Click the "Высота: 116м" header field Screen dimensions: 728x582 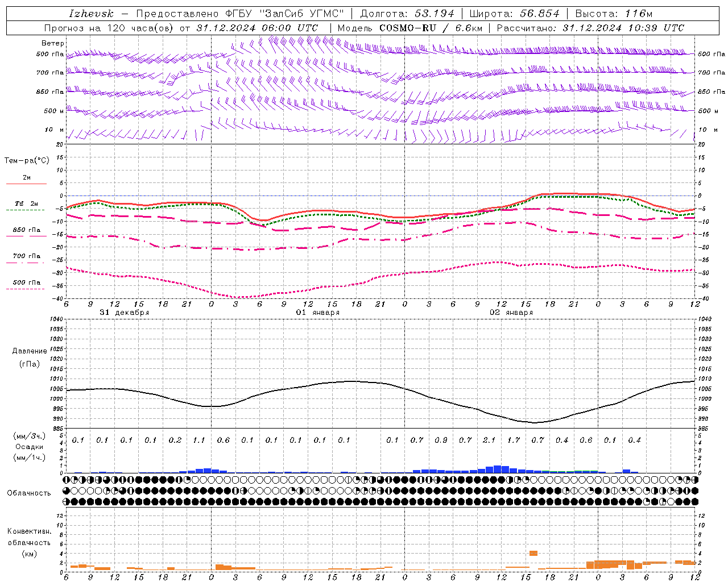tap(614, 14)
